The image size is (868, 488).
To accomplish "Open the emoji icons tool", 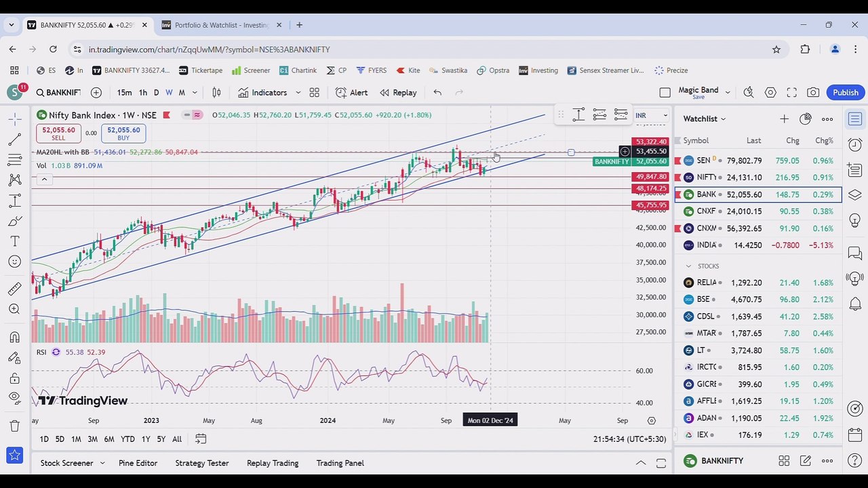I will click(x=14, y=262).
